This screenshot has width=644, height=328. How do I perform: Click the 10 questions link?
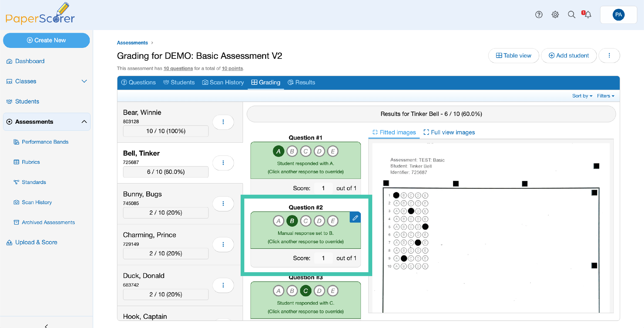click(x=178, y=68)
